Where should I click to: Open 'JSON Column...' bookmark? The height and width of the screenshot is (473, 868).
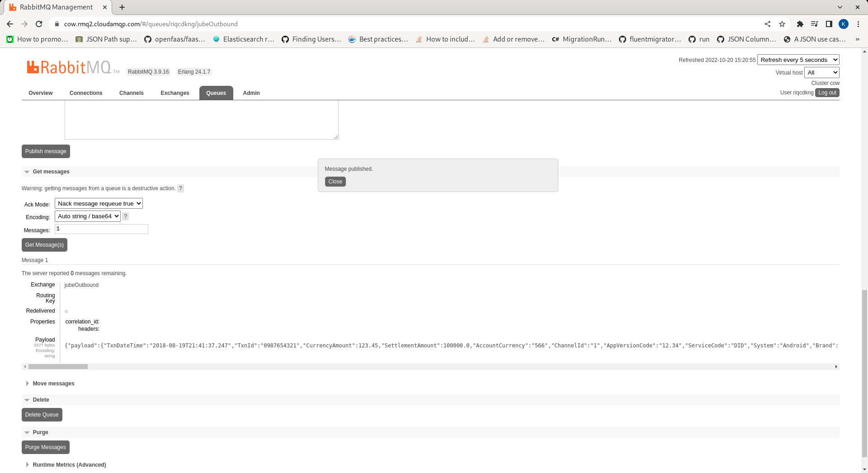pos(746,39)
